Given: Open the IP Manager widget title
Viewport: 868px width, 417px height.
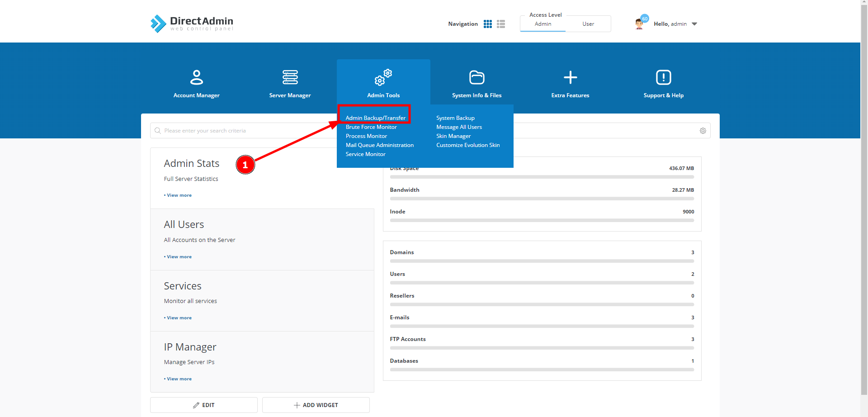Looking at the screenshot, I should click(190, 347).
